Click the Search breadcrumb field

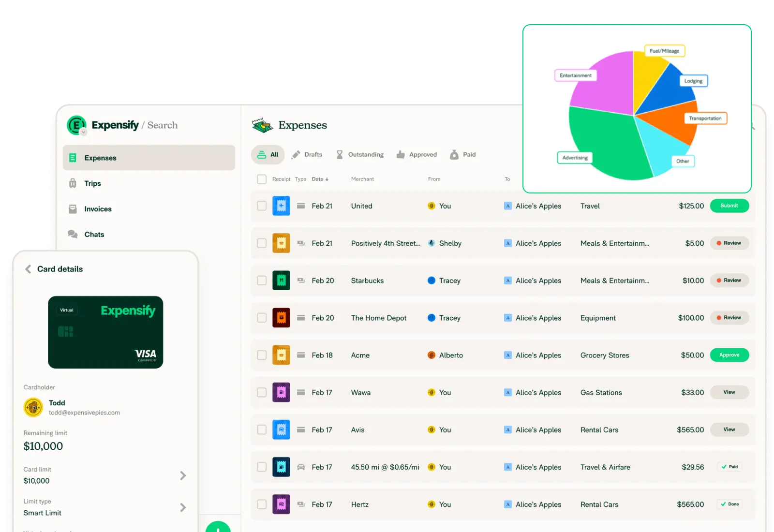point(163,125)
